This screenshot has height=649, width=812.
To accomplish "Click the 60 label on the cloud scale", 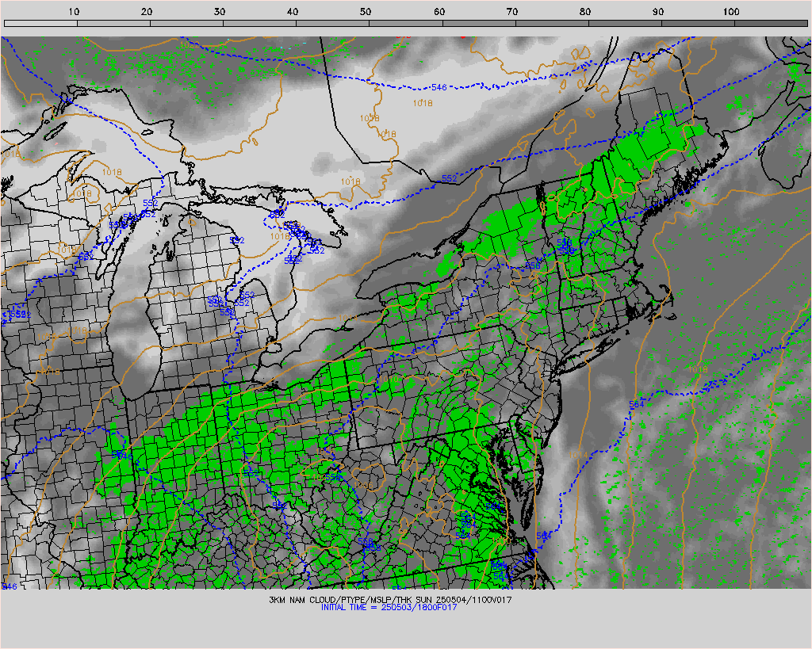I will [439, 12].
